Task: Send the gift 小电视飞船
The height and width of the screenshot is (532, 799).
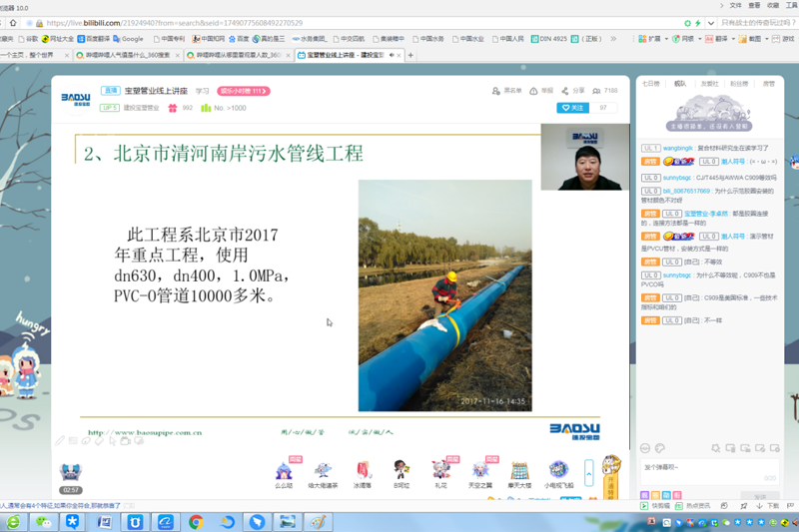Action: pyautogui.click(x=558, y=474)
